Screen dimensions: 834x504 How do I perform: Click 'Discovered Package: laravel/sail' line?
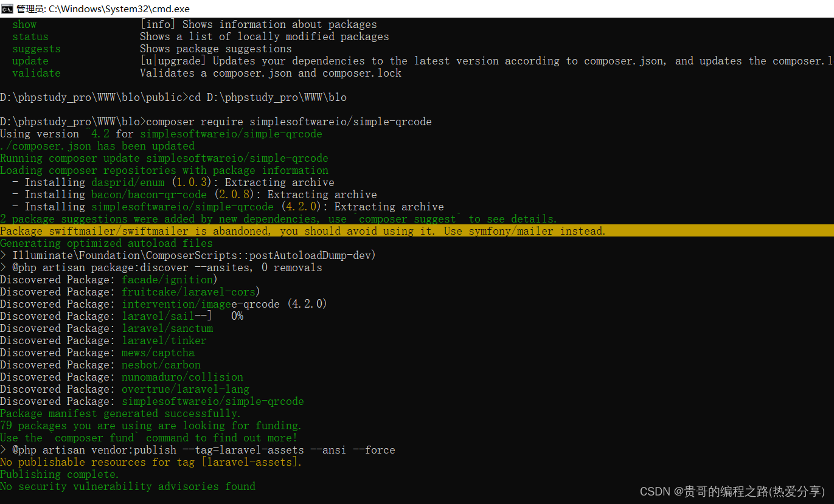click(122, 316)
